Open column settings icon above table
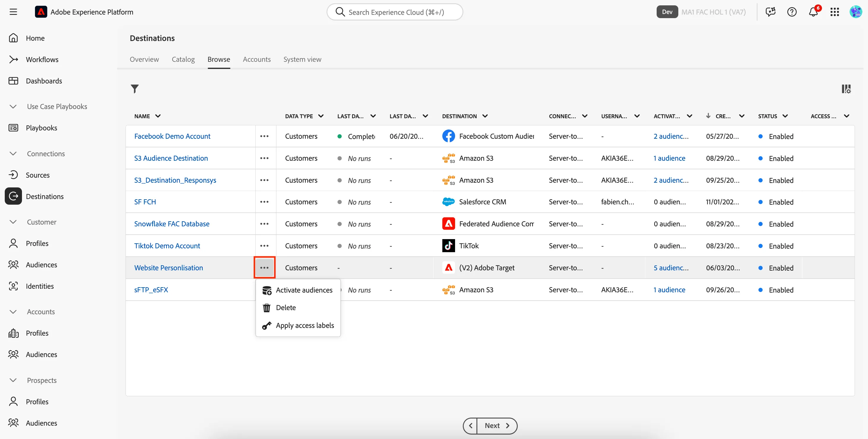The height and width of the screenshot is (439, 868). coord(846,89)
